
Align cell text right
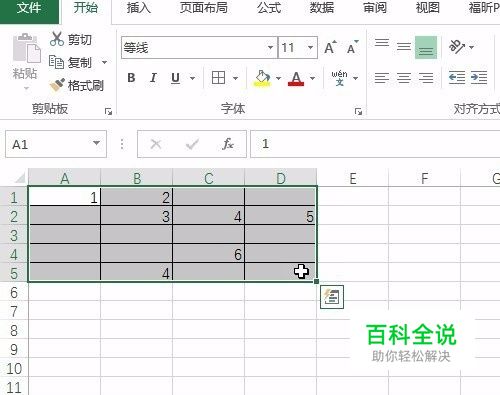tap(426, 78)
